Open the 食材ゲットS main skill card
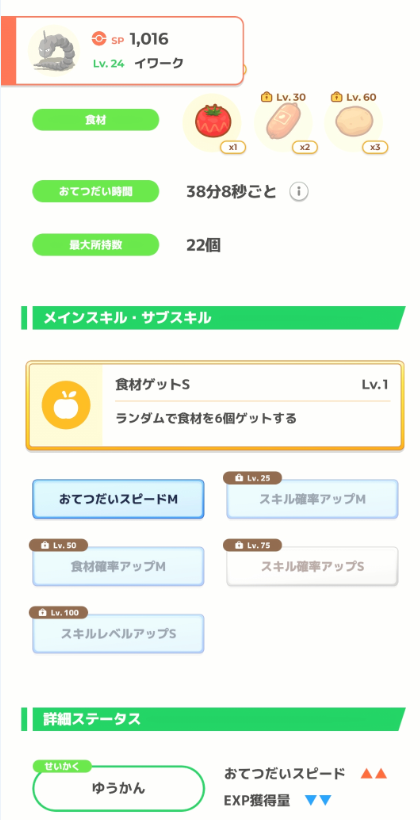 (215, 405)
